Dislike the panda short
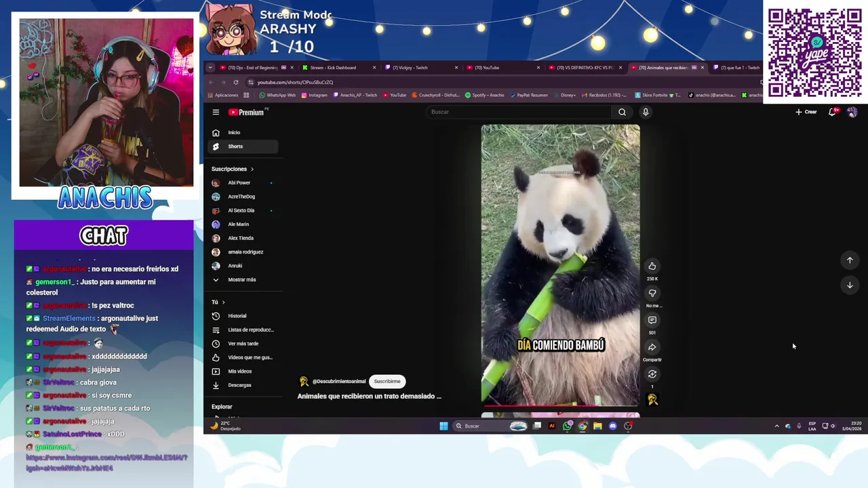 [x=652, y=293]
